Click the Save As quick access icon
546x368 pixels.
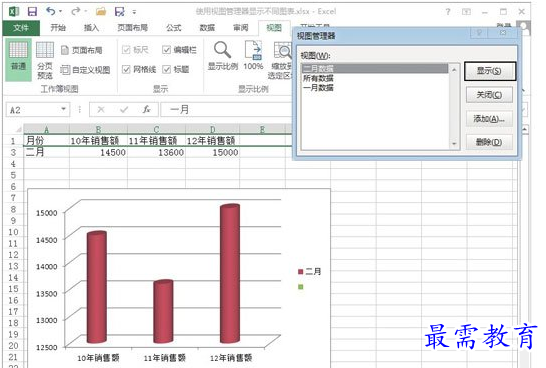(119, 12)
